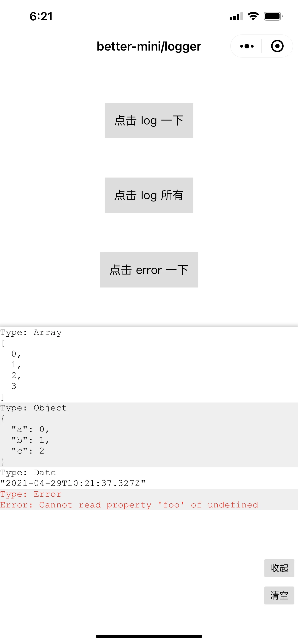Tap the mini program close target icon

277,46
